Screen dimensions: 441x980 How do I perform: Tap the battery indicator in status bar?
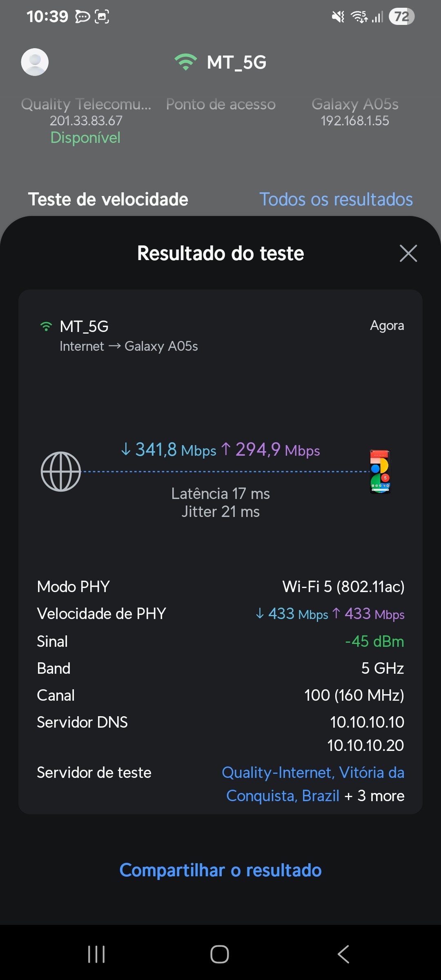tap(401, 17)
